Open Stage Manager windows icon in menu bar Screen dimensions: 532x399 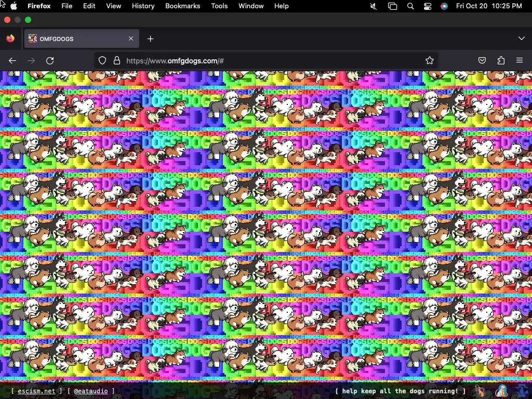[x=393, y=6]
